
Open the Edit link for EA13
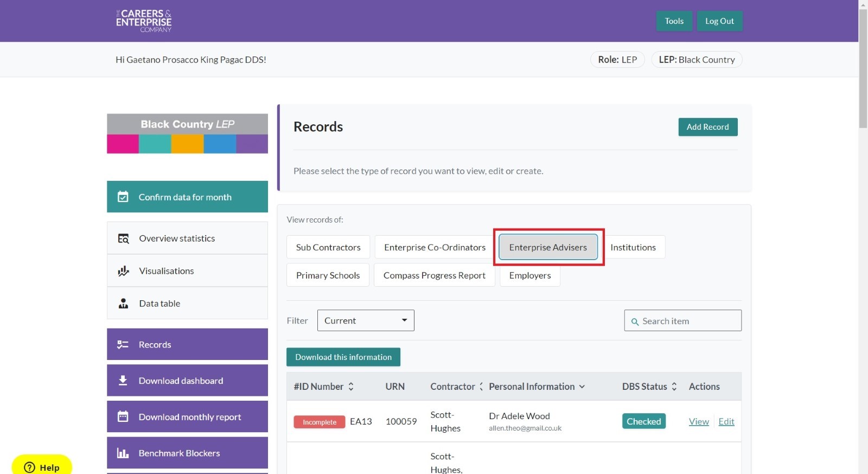point(726,421)
